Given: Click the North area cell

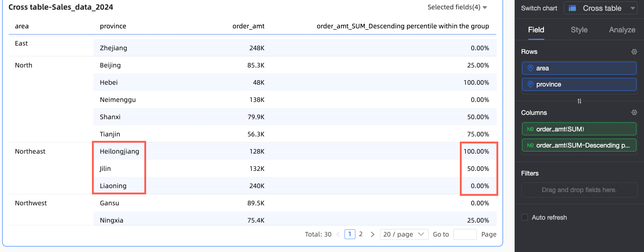Looking at the screenshot, I should pos(24,65).
